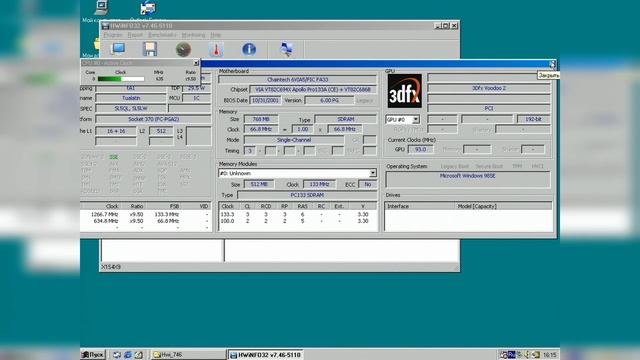Screen dimensions: 640x360
Task: Click the language indicator in system tray
Action: (x=511, y=355)
